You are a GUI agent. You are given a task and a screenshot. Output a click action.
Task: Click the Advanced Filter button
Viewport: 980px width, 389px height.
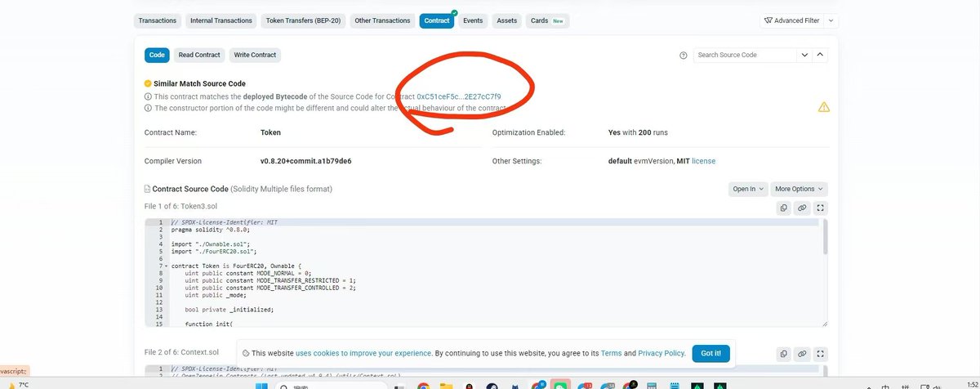[793, 20]
